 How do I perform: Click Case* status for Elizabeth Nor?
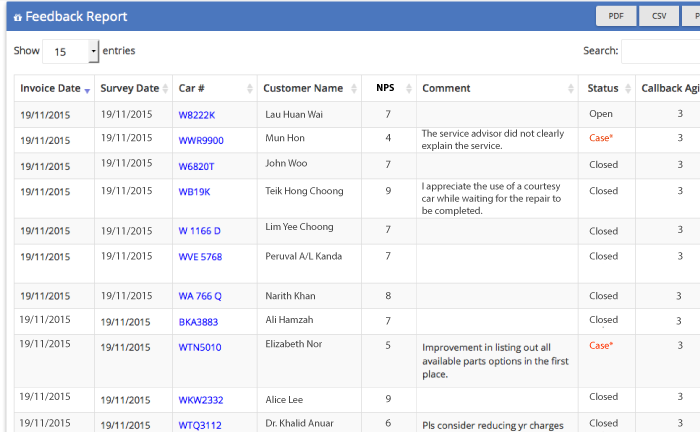[601, 345]
